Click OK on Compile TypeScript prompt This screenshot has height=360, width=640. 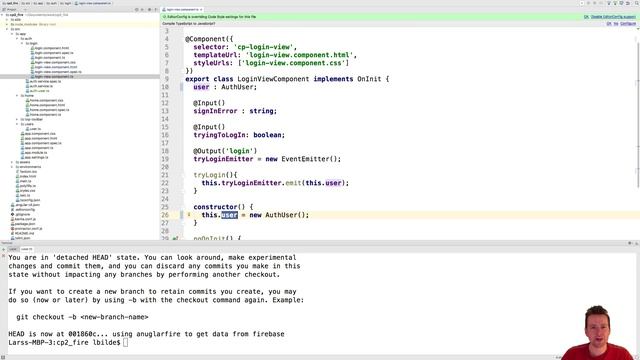click(609, 24)
